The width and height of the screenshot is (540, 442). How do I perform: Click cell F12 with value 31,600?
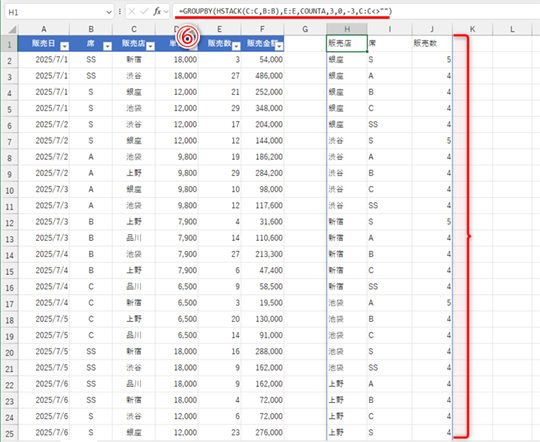click(x=262, y=222)
